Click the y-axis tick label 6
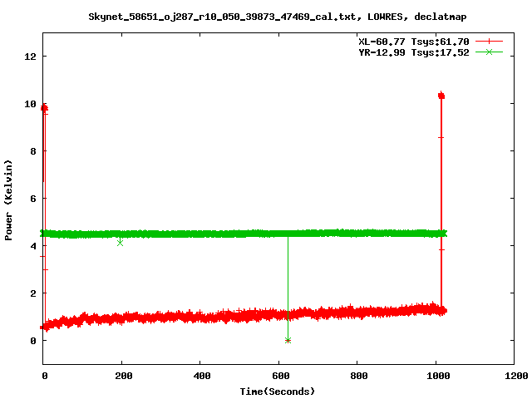The image size is (532, 399). click(x=33, y=199)
